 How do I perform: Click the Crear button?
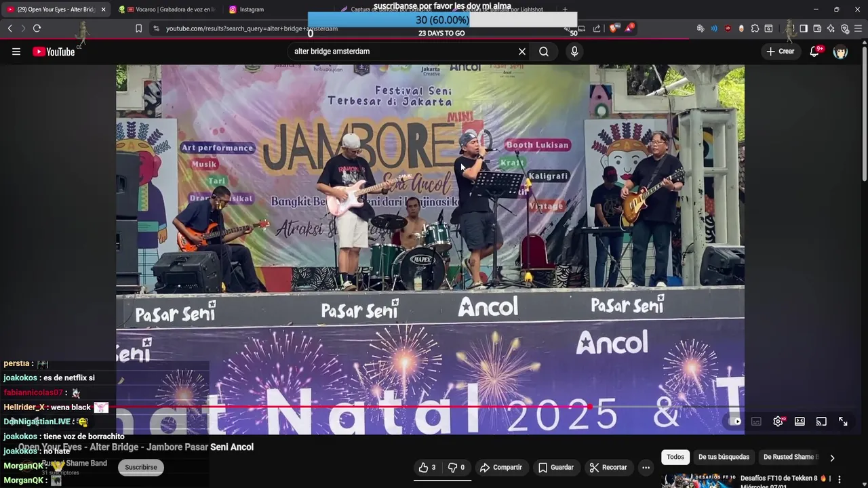tap(780, 52)
